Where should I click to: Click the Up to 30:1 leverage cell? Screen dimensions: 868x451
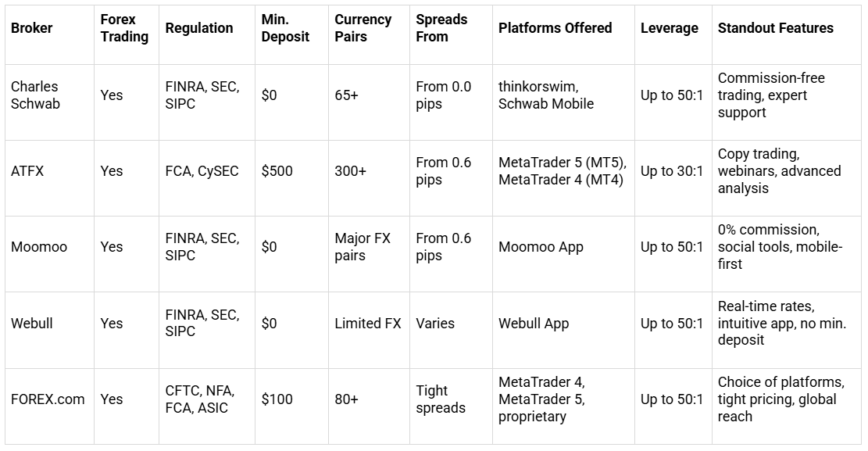672,171
